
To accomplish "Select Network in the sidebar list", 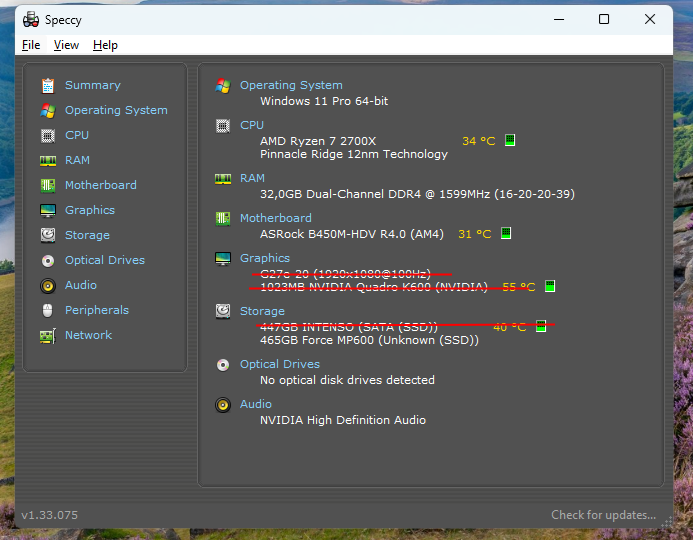I will click(x=88, y=335).
